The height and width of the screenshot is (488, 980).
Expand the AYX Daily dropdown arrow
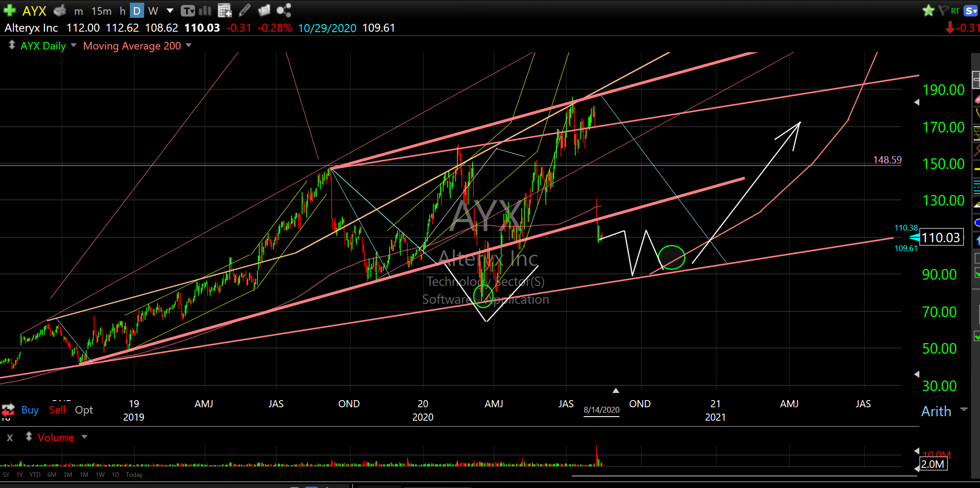point(74,45)
